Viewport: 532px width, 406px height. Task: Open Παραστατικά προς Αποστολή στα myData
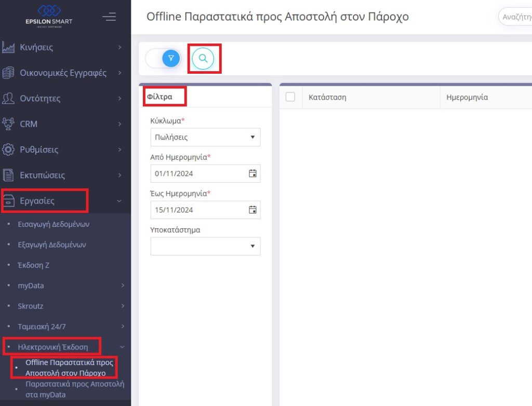(74, 389)
